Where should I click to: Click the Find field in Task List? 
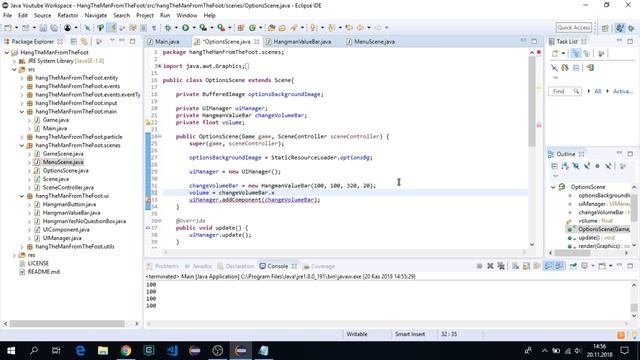[564, 91]
